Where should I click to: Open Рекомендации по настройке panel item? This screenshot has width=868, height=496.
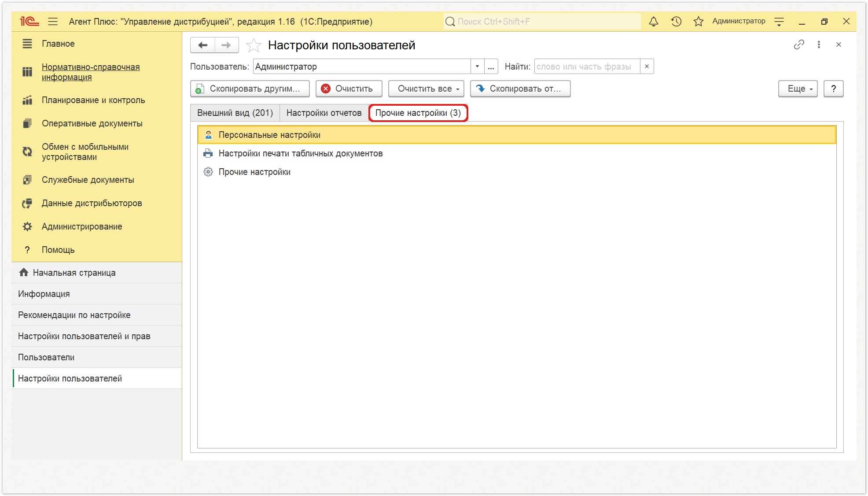pos(97,315)
